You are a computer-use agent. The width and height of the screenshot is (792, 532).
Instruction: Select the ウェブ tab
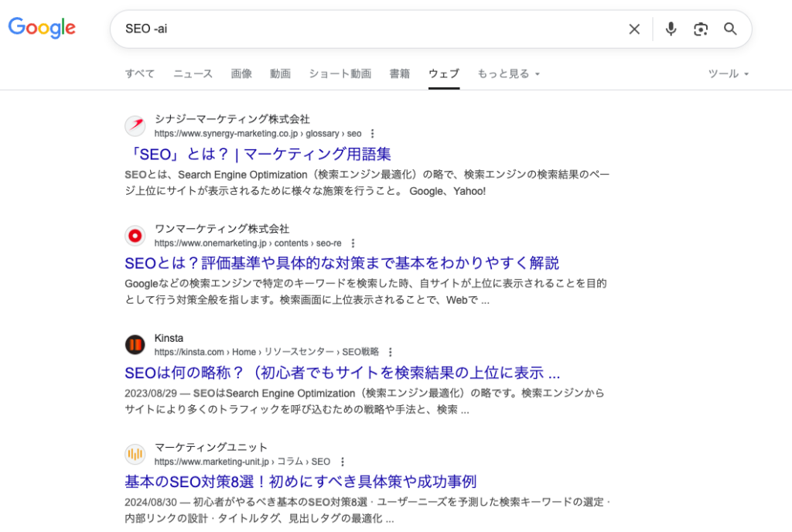tap(444, 73)
